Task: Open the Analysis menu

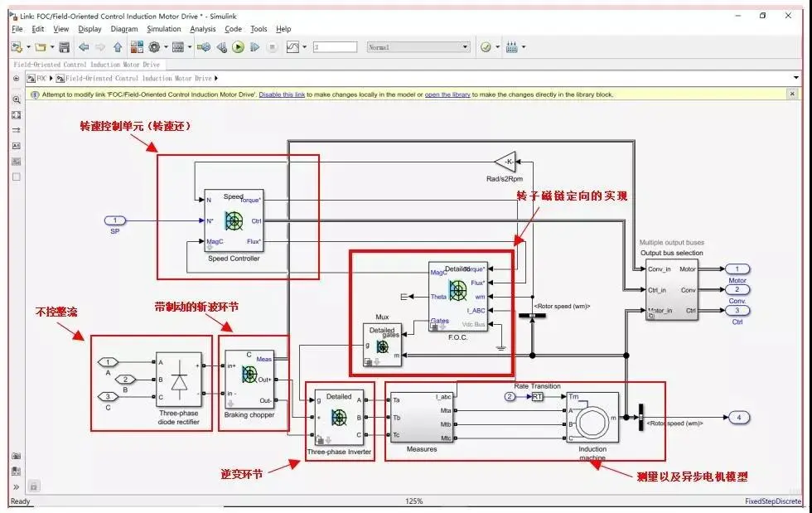Action: [202, 29]
